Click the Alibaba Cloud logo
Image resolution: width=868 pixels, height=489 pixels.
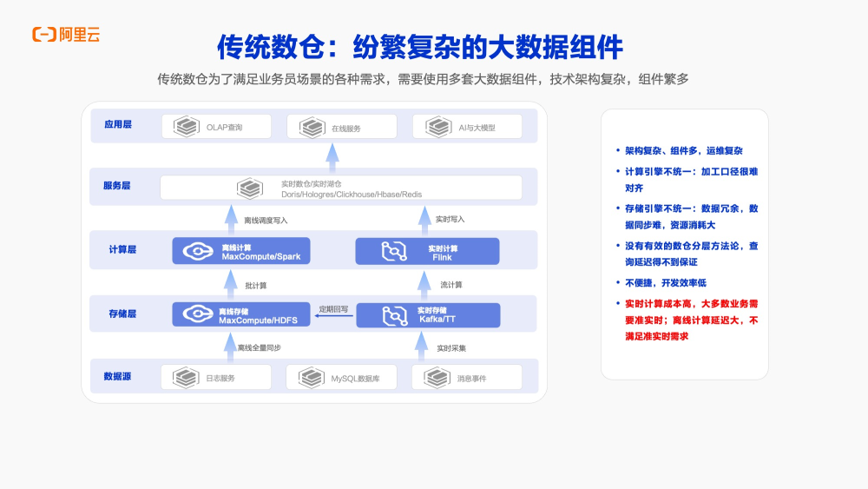66,35
